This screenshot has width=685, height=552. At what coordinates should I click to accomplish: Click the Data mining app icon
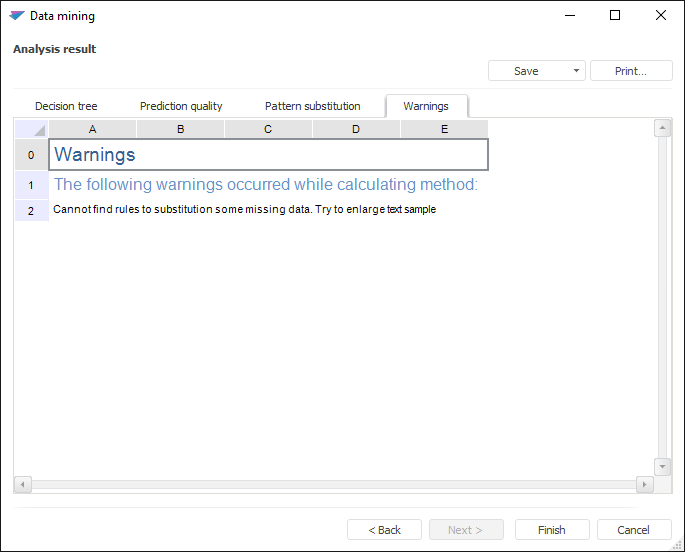(16, 16)
